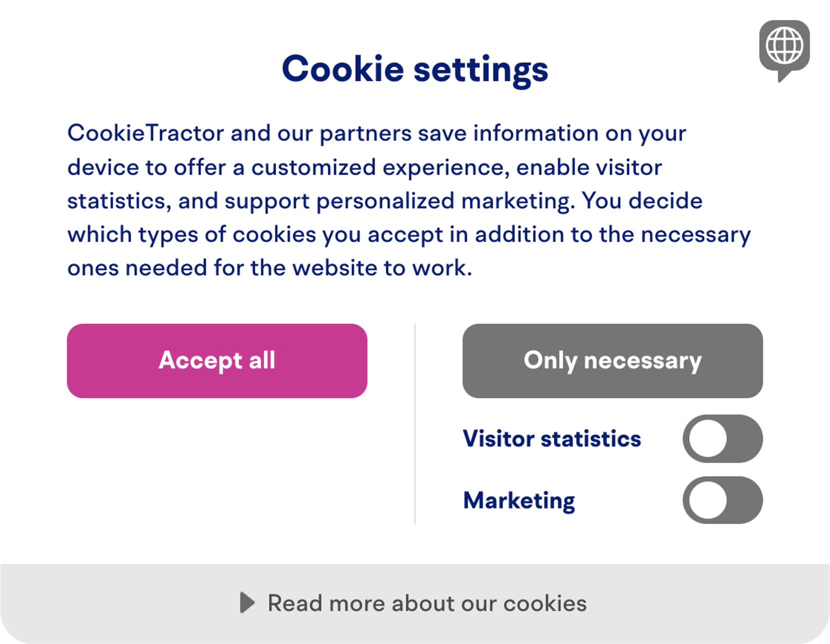
Task: Click the vertical divider between button columns
Action: (415, 424)
